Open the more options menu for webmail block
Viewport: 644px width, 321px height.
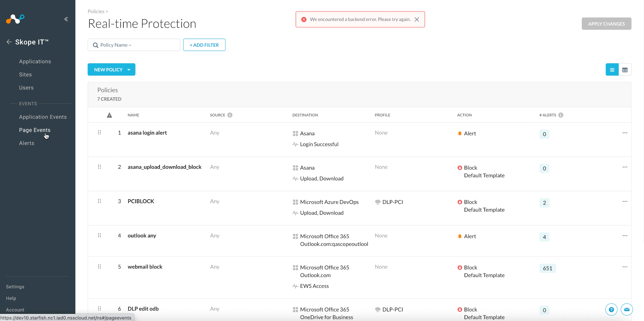pos(625,267)
